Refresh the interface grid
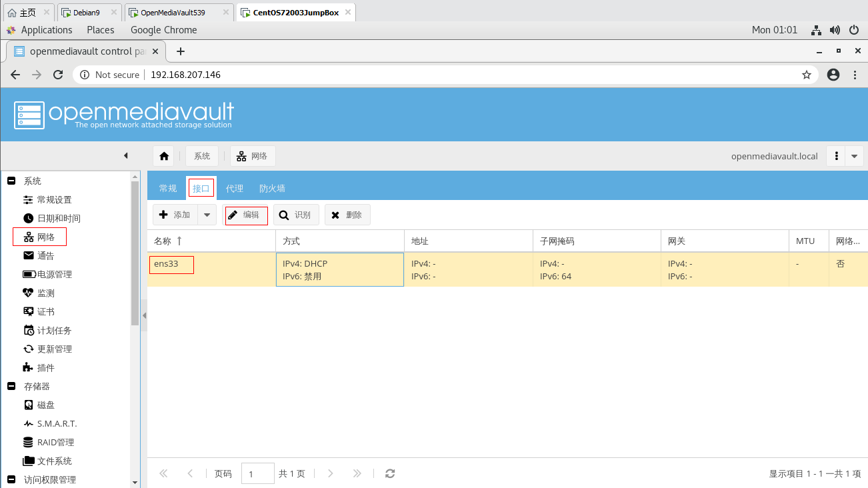 click(x=390, y=473)
